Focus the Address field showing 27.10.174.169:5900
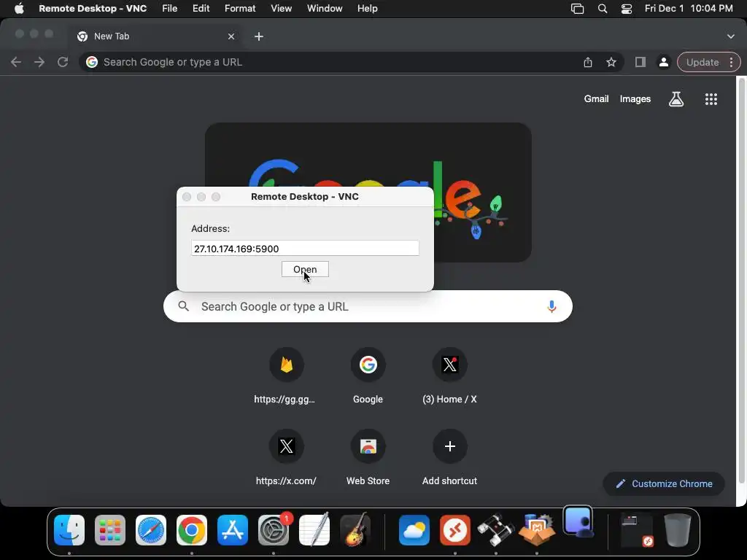The height and width of the screenshot is (560, 747). [x=305, y=248]
